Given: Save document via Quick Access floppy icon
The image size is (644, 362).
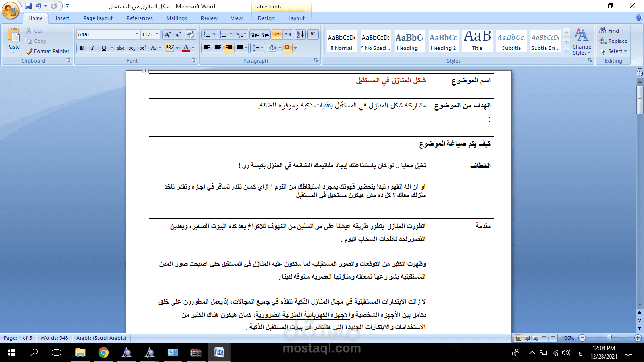Looking at the screenshot, I should pos(28,7).
